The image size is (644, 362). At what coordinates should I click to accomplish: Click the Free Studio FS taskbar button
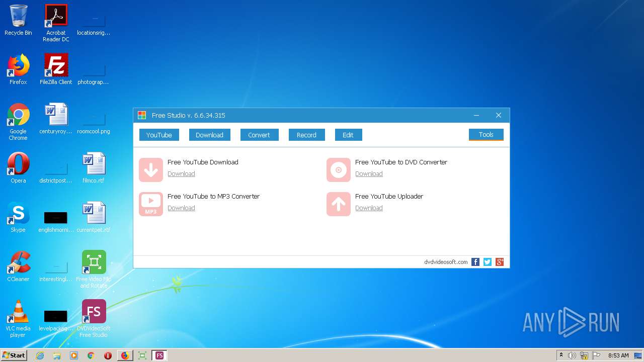159,355
